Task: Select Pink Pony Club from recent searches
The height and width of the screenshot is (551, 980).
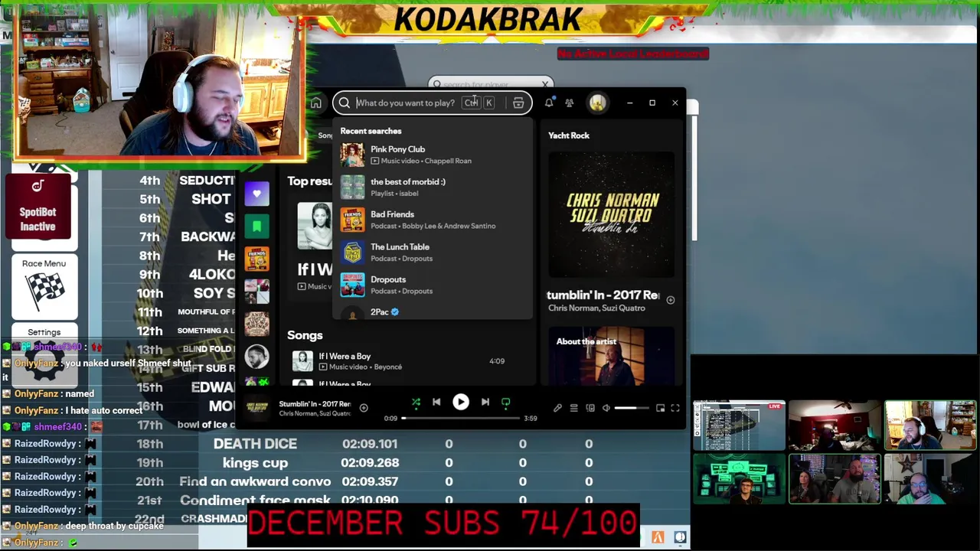Action: [x=432, y=155]
